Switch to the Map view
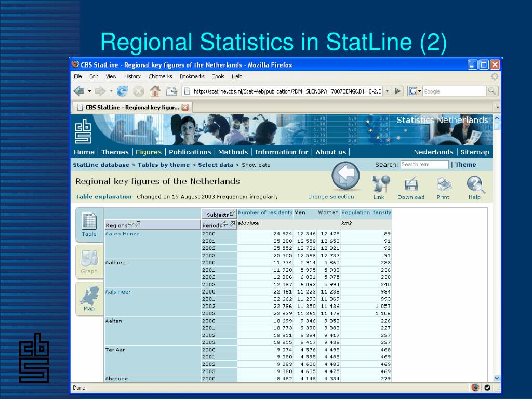The width and height of the screenshot is (532, 399). pyautogui.click(x=89, y=299)
